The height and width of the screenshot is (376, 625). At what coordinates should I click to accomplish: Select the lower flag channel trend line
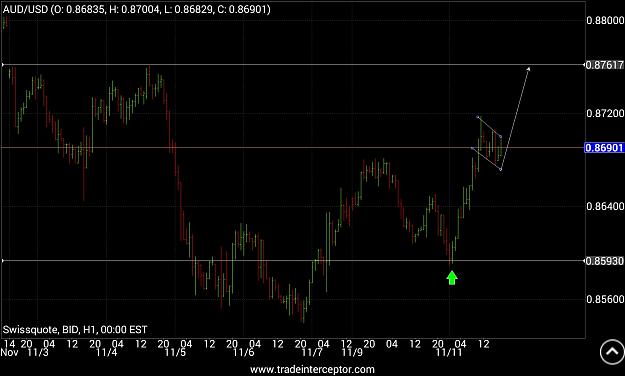pyautogui.click(x=486, y=159)
